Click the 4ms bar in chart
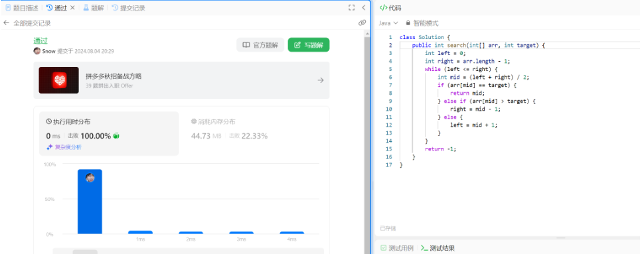This screenshot has height=254, width=644. coord(292,233)
